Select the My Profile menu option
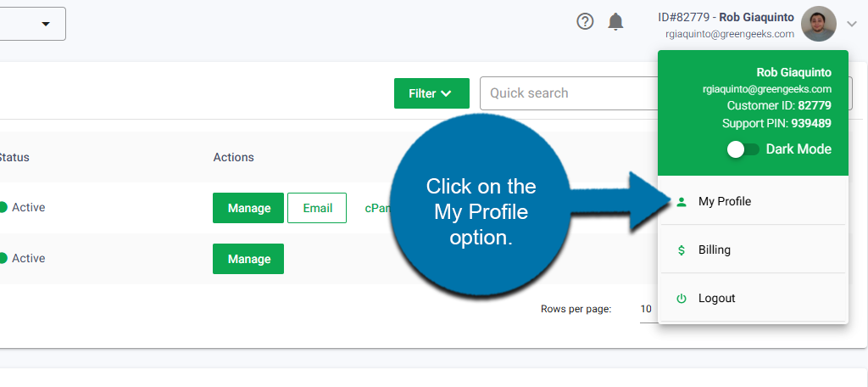This screenshot has width=868, height=387. 725,202
